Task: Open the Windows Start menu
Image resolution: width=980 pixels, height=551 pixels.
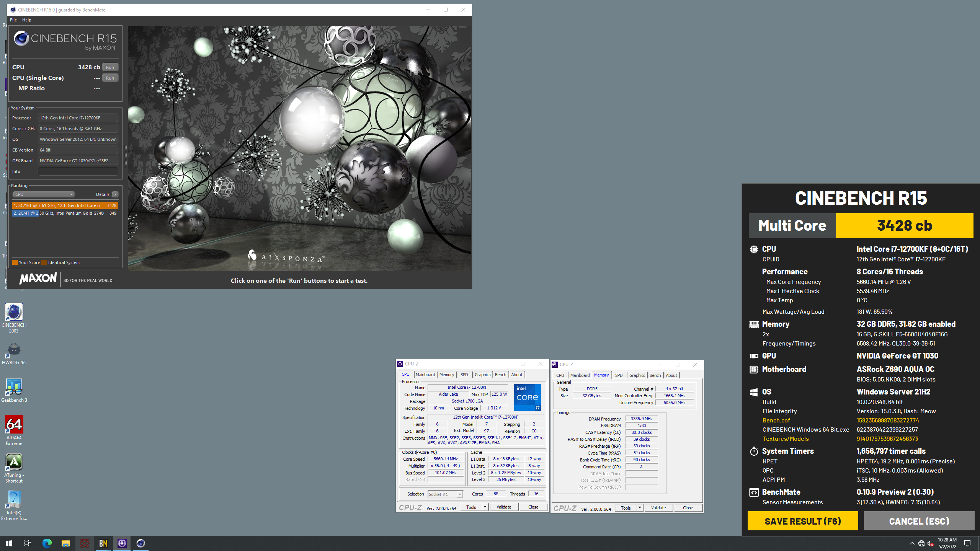Action: tap(9, 543)
